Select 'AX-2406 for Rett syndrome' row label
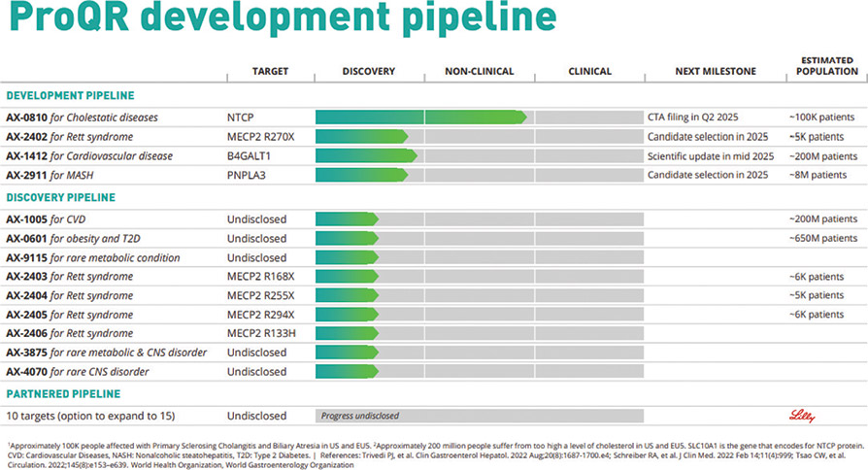 (70, 333)
